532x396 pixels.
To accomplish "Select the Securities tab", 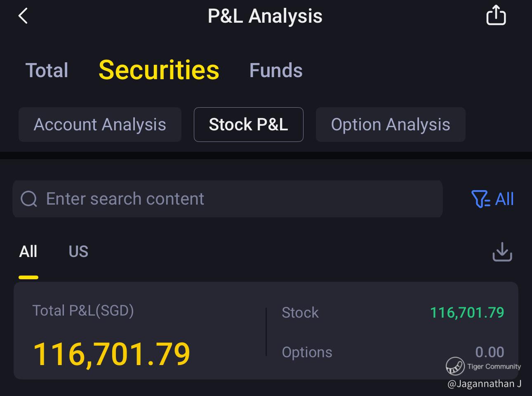I will pos(159,70).
